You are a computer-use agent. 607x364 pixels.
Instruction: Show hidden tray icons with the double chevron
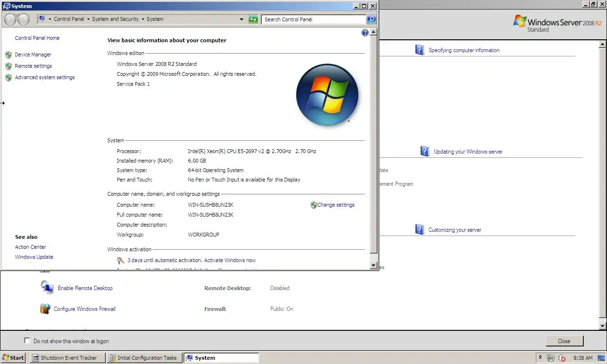pyautogui.click(x=540, y=358)
